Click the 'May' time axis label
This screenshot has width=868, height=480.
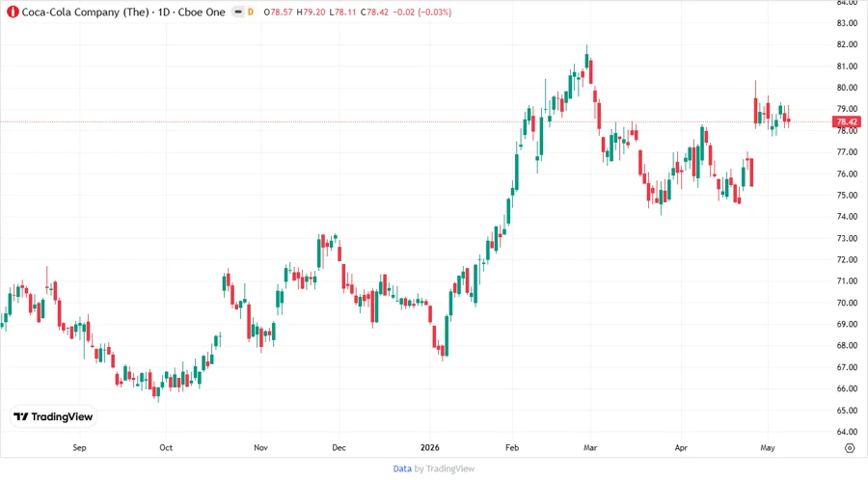[768, 447]
